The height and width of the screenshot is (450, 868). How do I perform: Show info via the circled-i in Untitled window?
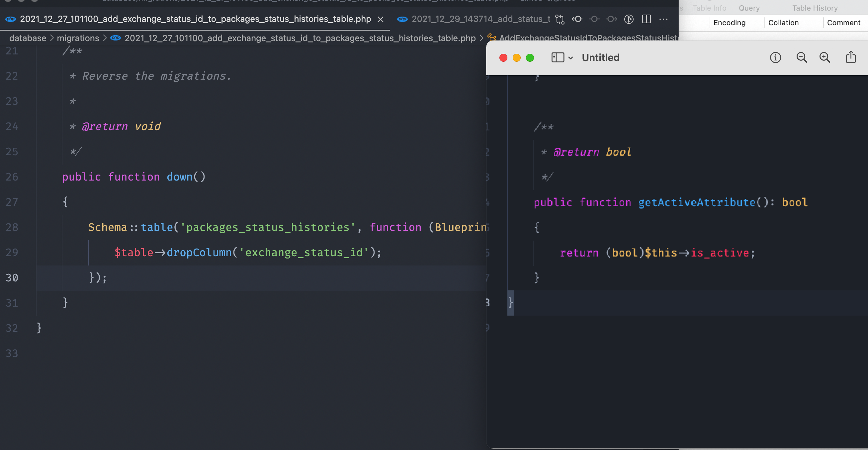pos(776,57)
